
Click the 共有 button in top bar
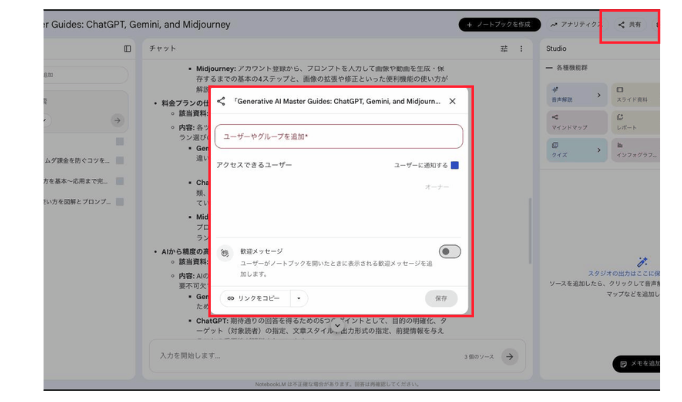pos(629,24)
